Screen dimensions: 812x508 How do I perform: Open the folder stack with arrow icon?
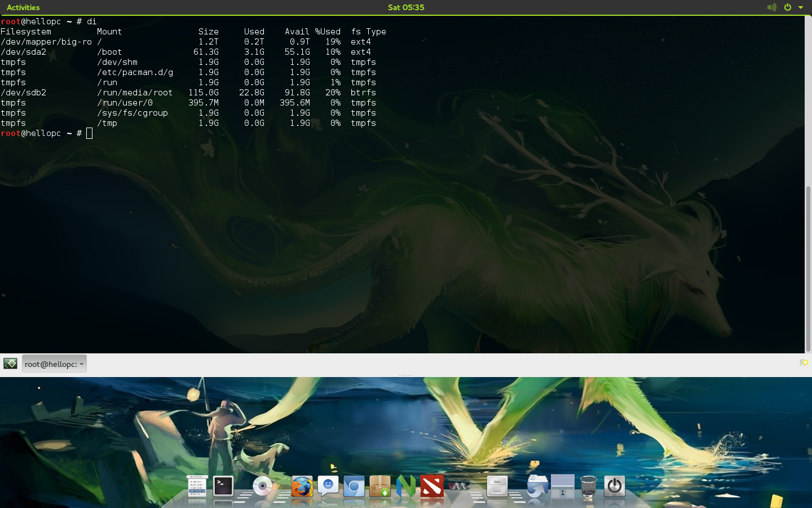point(537,486)
